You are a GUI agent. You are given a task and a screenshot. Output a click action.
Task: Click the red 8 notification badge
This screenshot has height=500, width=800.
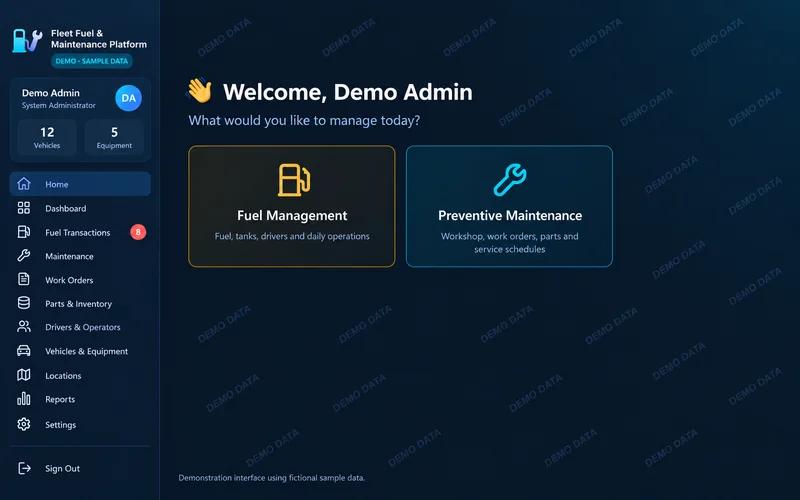[x=138, y=232]
